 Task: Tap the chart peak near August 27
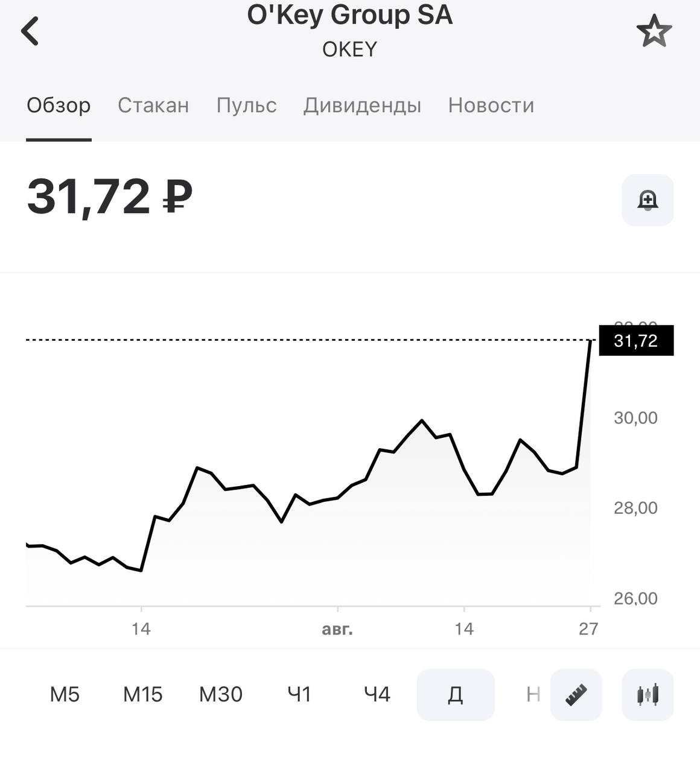(590, 341)
